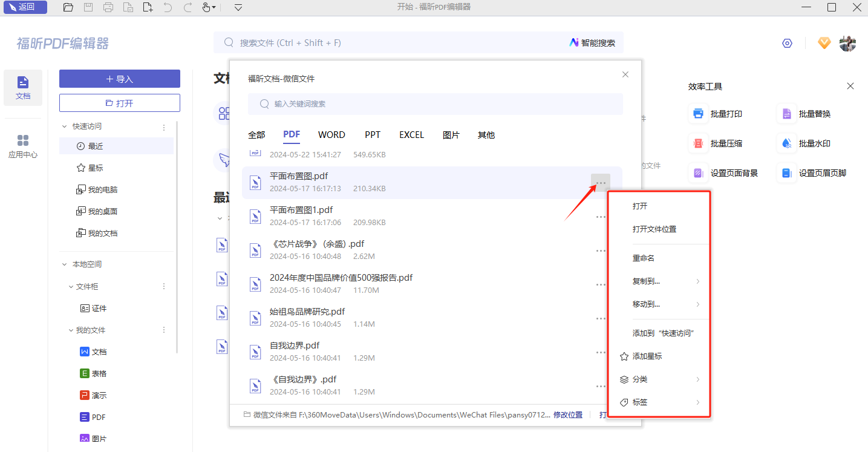Screen dimensions: 868x452
Task: Switch to the WORD tab
Action: pos(331,135)
